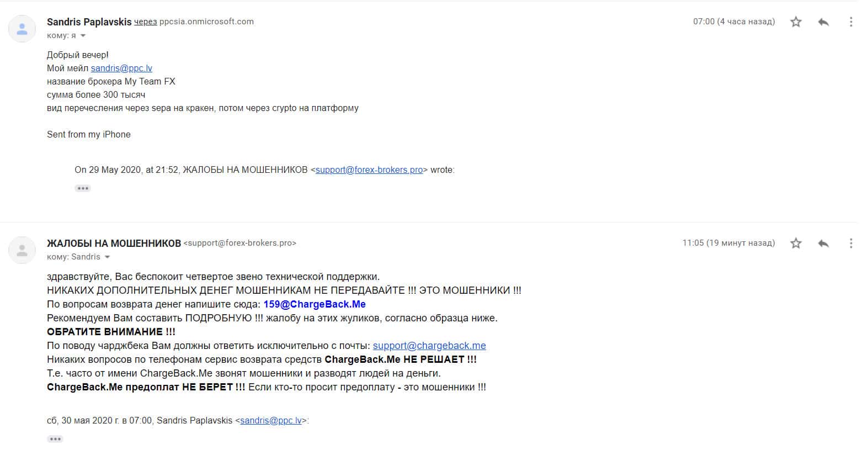Star the ЖАЛОБЫ НА МОШЕННИКОВ message
This screenshot has height=455, width=868.
796,244
